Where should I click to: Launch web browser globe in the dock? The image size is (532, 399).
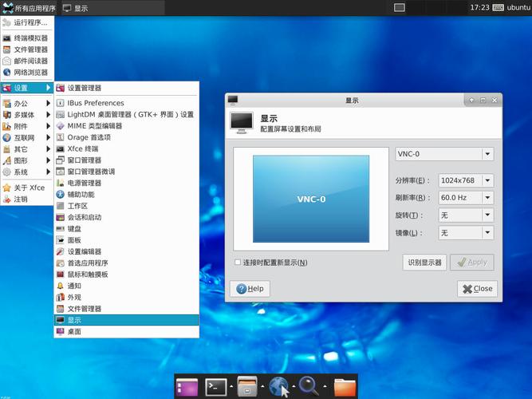coord(279,387)
